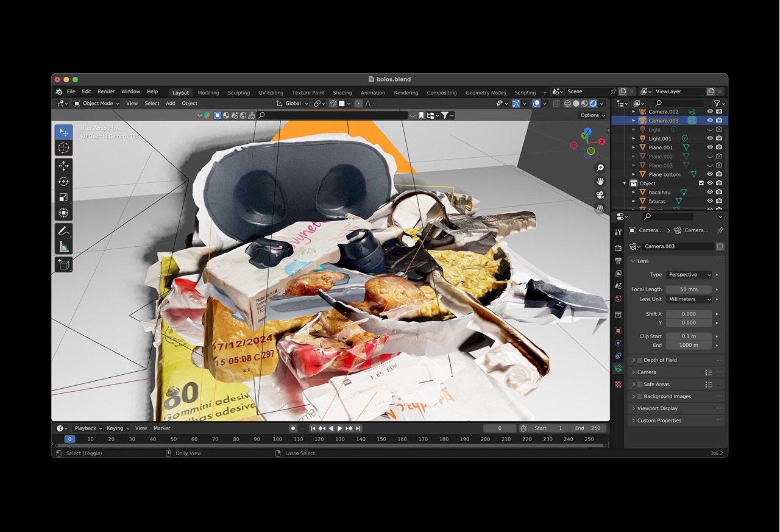The height and width of the screenshot is (532, 780).
Task: Enable the Depth of Field checkbox
Action: click(x=639, y=360)
